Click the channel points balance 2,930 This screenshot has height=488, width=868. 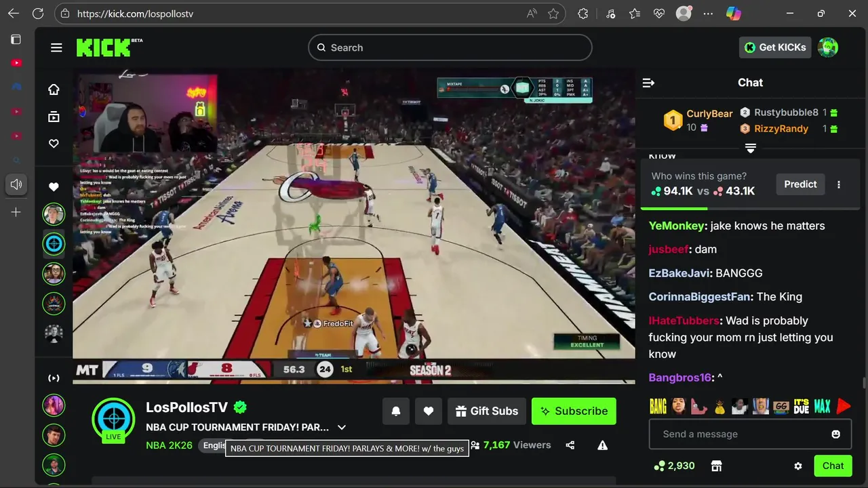(x=674, y=466)
